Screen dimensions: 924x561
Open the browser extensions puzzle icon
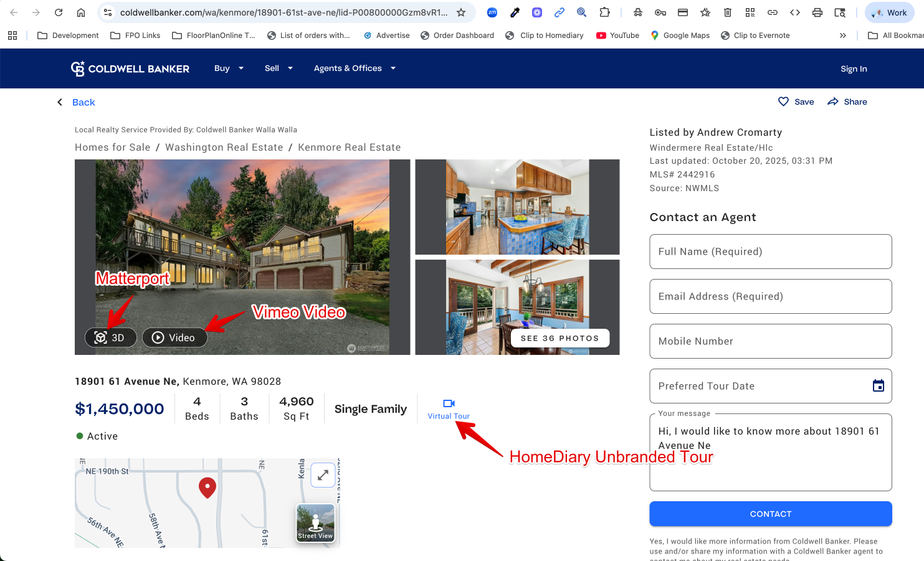click(604, 12)
